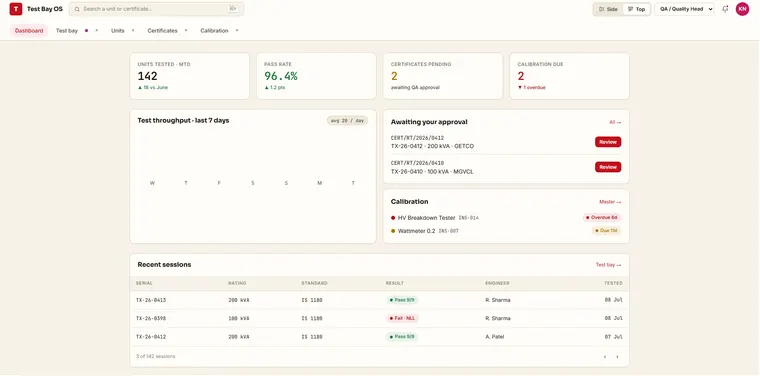Click the 1 overdue note under Calibration Due

[532, 88]
